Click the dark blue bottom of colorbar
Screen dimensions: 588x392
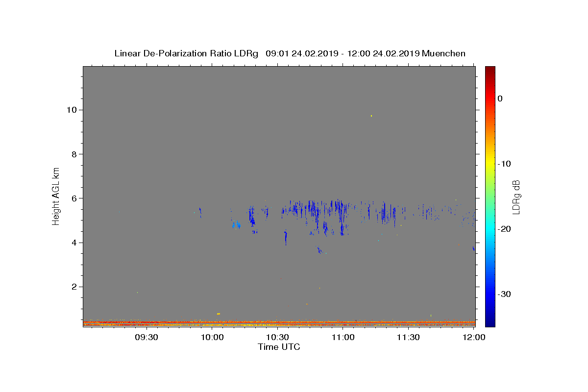click(490, 321)
